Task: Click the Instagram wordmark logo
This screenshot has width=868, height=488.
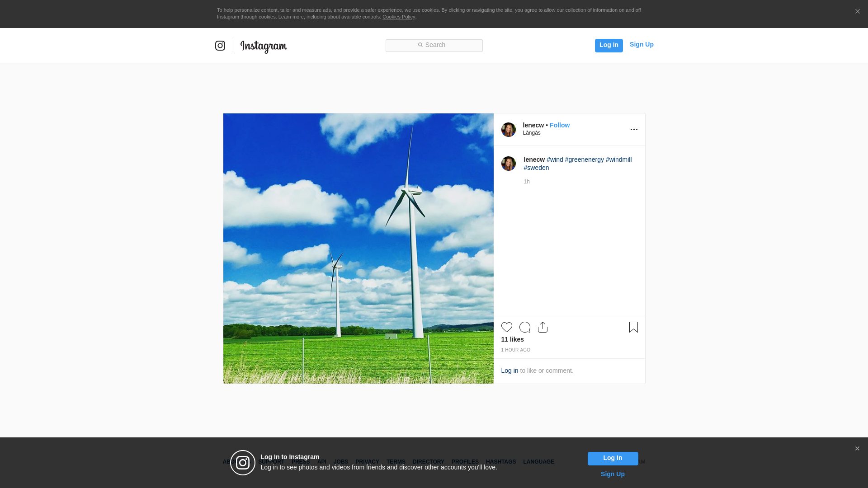Action: click(264, 46)
